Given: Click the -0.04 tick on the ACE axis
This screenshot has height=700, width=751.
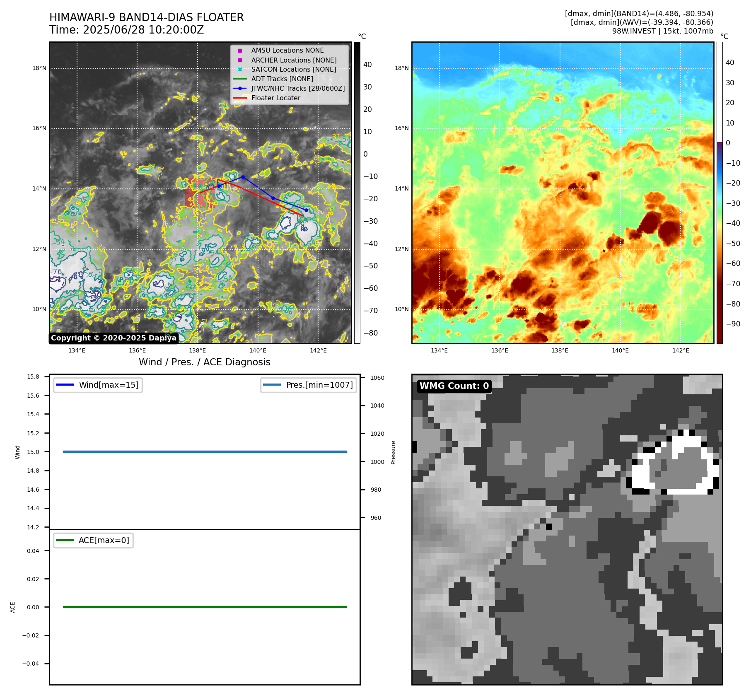Looking at the screenshot, I should point(31,664).
